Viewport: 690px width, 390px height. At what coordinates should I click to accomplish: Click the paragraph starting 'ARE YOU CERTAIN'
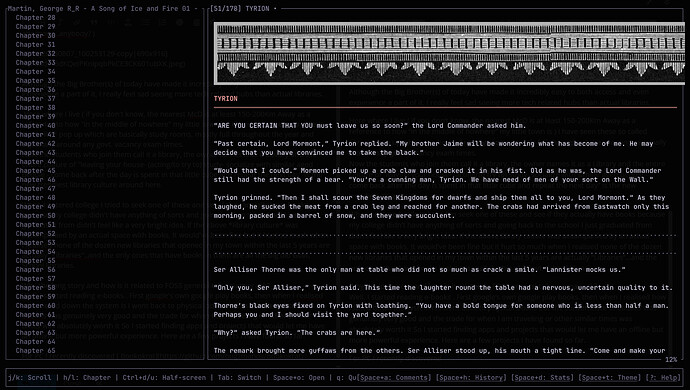point(370,126)
